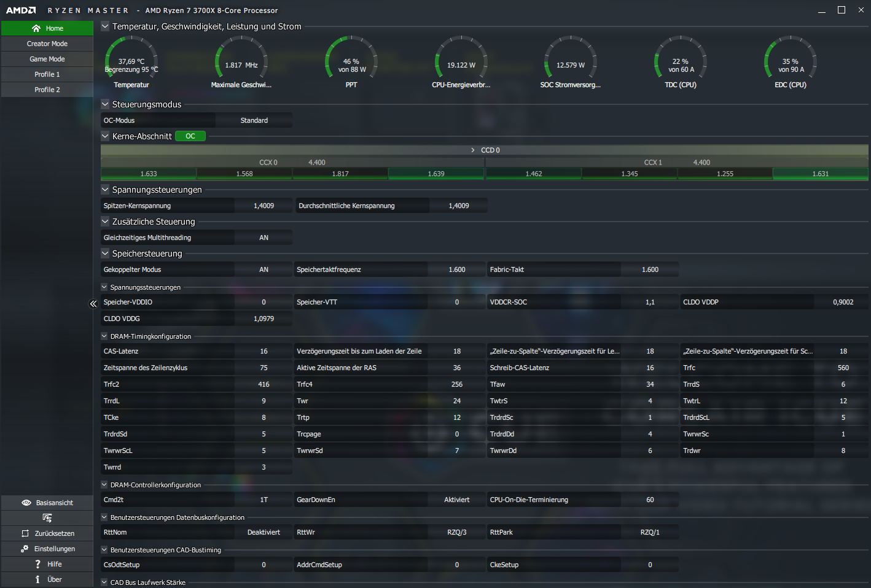Collapse the Speichersteuerung section
This screenshot has height=588, width=871.
(105, 253)
